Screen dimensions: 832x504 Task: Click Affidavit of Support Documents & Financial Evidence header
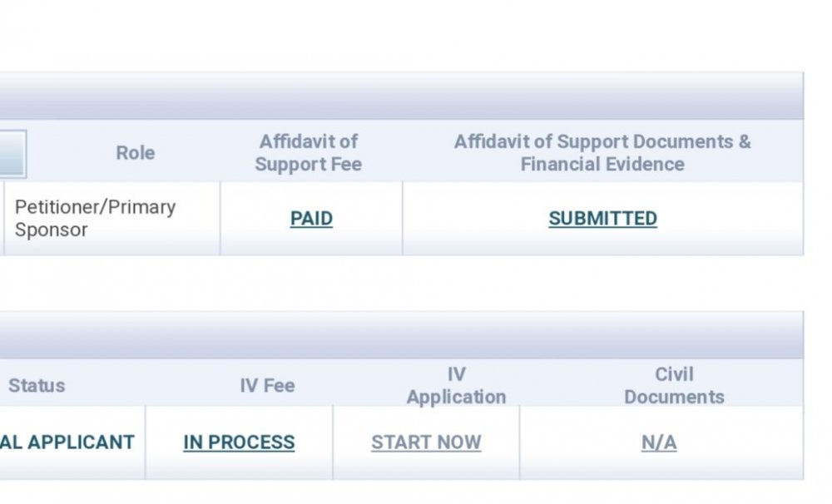602,153
